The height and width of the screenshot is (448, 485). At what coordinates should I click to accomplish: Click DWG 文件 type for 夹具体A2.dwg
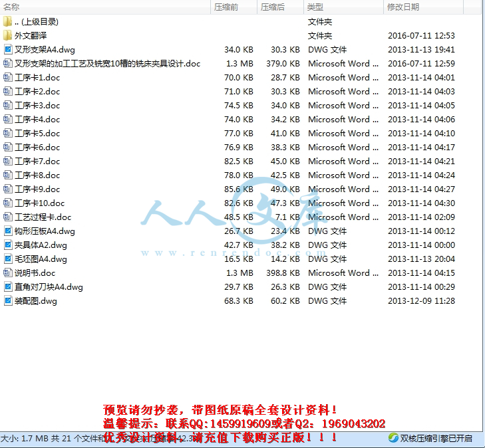click(x=327, y=245)
